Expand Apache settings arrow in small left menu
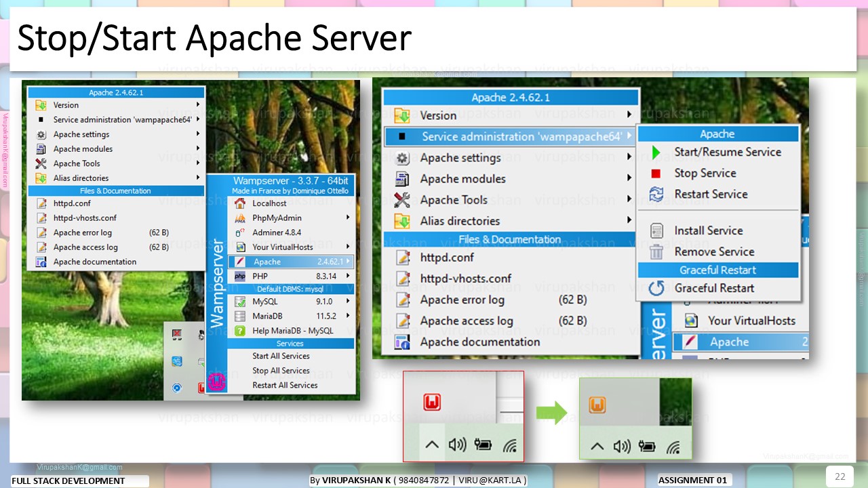Image resolution: width=868 pixels, height=488 pixels. point(198,134)
